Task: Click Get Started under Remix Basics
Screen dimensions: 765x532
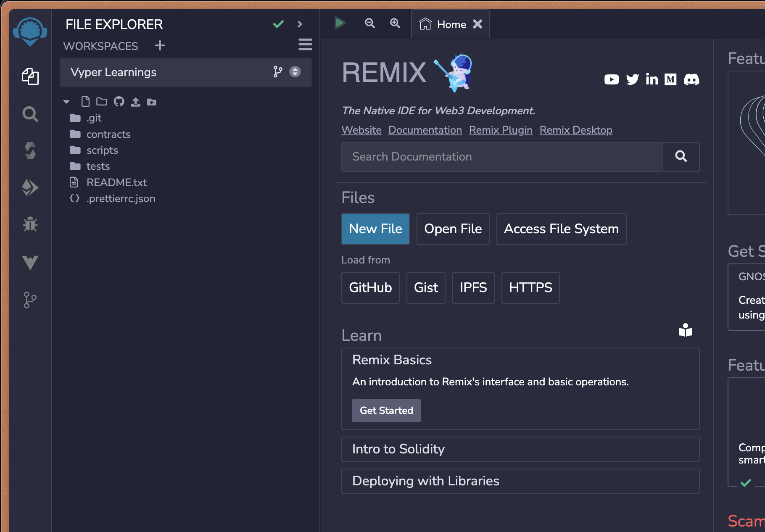Action: [386, 411]
